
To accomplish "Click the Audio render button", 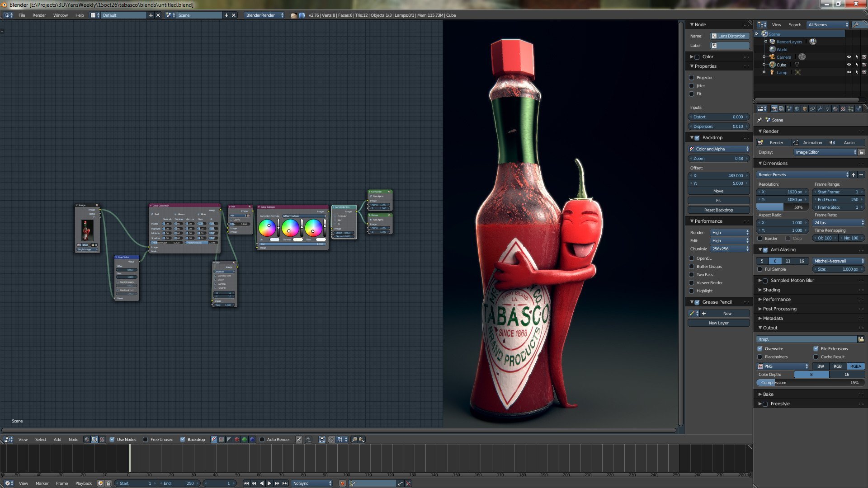I will tap(846, 143).
